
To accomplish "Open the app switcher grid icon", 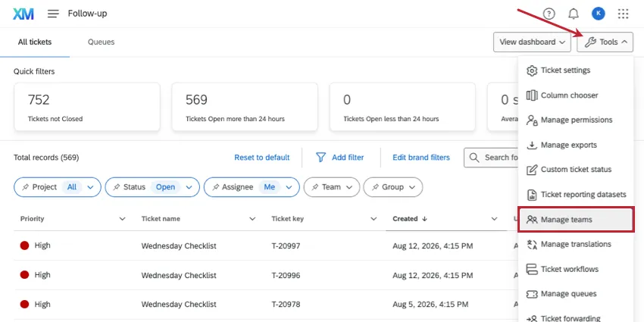I will pyautogui.click(x=623, y=14).
